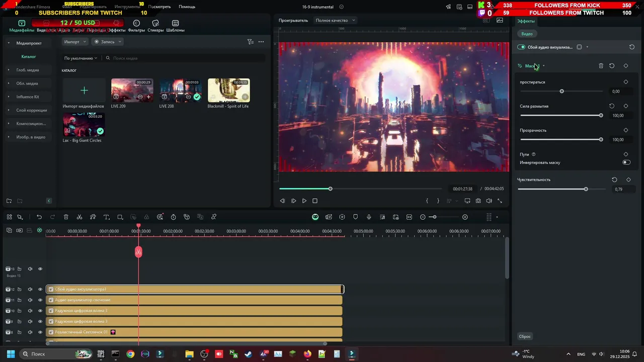Screen dimensions: 644x362
Task: Click the audio detach music-note tool
Action: [93, 217]
